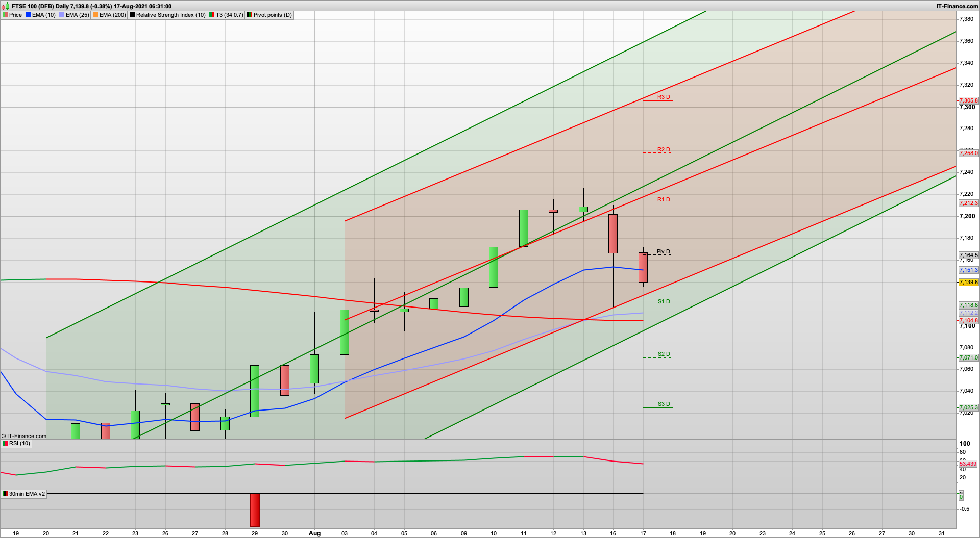The width and height of the screenshot is (980, 538).
Task: Click the R1 D pivot level label
Action: pyautogui.click(x=664, y=199)
